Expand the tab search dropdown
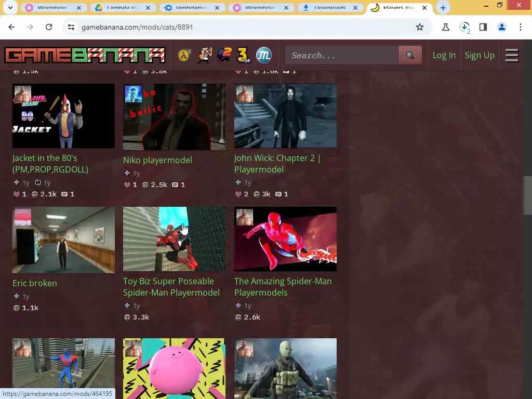Viewport: 532px width, 399px height. click(x=10, y=8)
